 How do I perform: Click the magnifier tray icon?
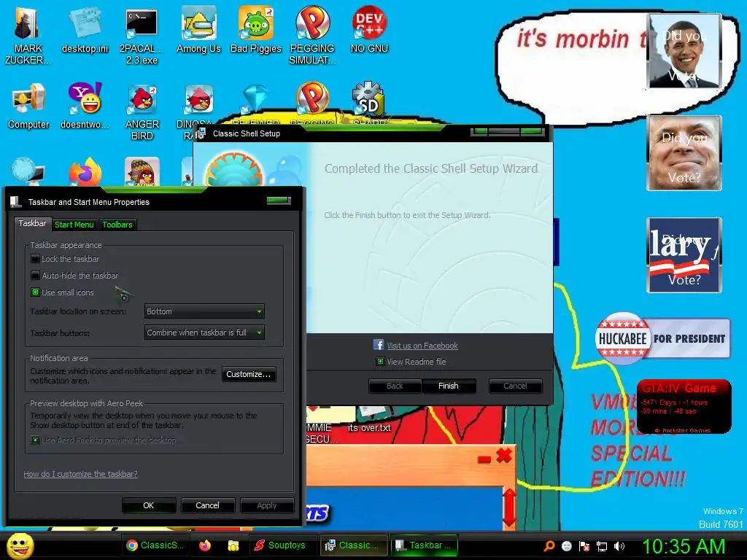pos(549,545)
